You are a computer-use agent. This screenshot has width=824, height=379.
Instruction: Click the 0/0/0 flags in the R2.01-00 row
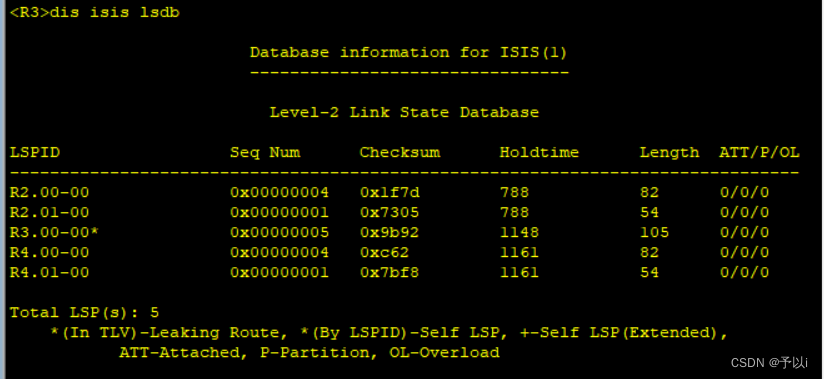tap(744, 213)
